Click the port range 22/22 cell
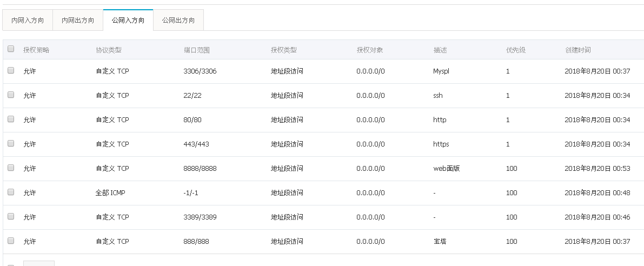Viewport: 644px width, 266px height. (192, 95)
